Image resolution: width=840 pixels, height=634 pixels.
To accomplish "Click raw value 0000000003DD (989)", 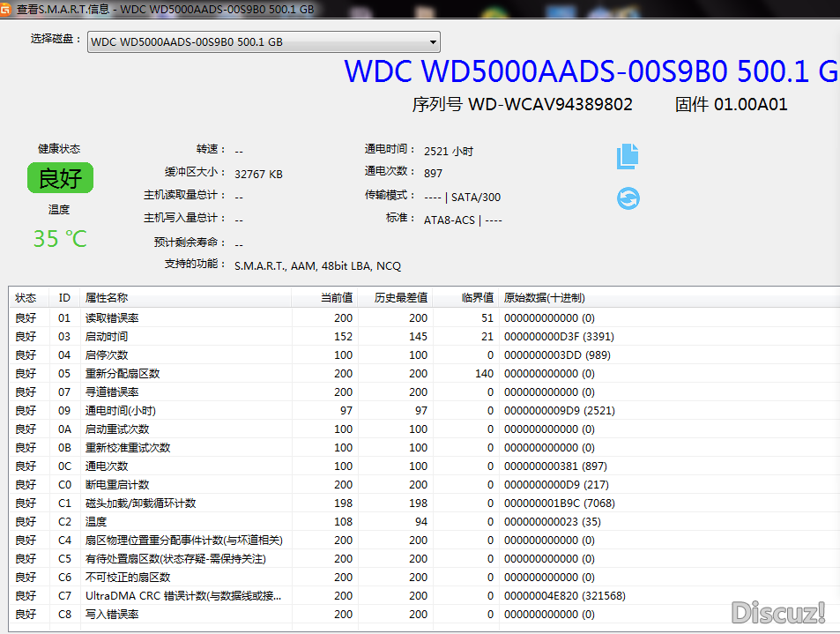I will tap(557, 354).
